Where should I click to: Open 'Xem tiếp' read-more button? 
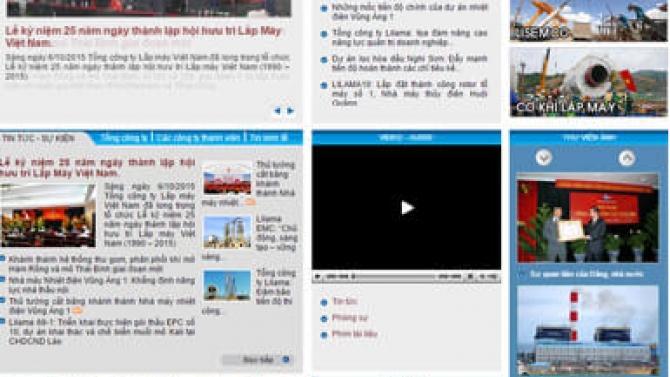pos(258,360)
